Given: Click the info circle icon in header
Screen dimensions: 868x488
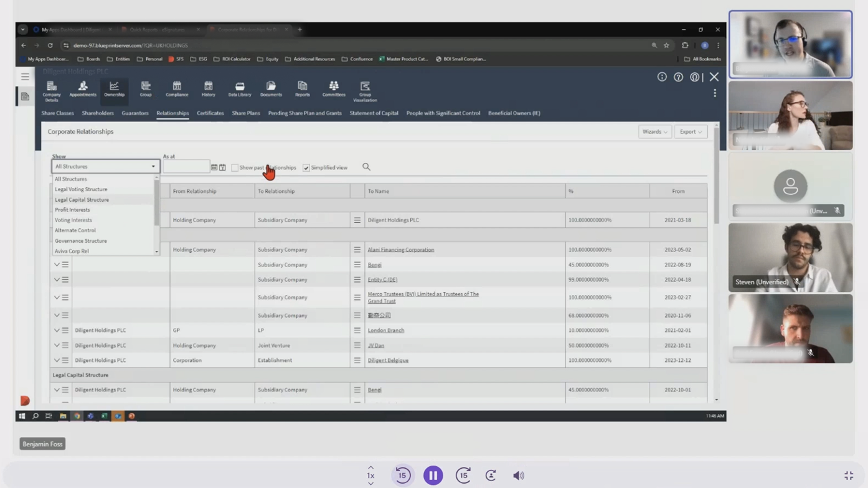Looking at the screenshot, I should (x=662, y=77).
